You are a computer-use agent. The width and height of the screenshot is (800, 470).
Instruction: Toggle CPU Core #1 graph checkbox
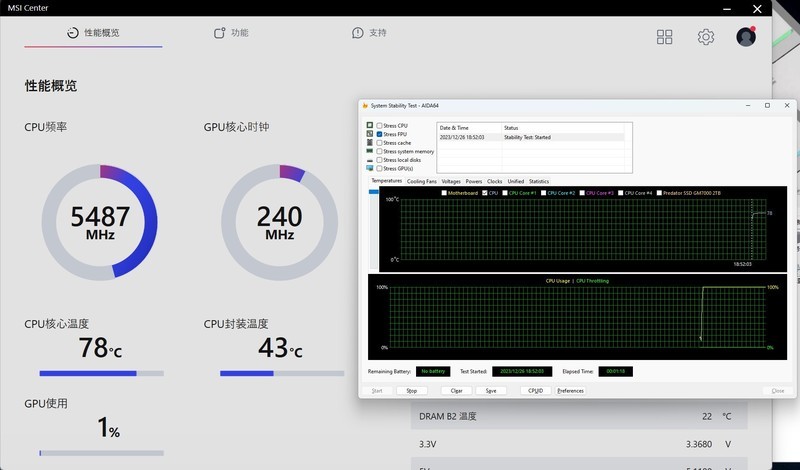point(504,192)
